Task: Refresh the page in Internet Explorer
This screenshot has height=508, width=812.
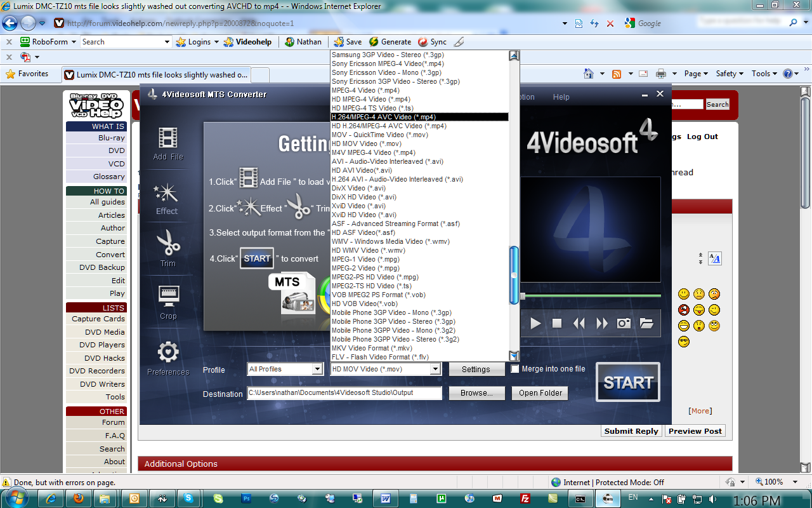Action: tap(594, 23)
